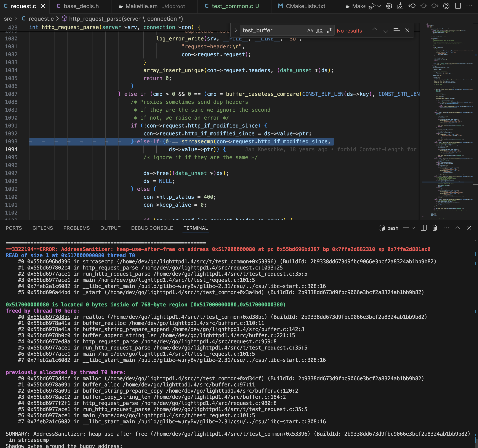The height and width of the screenshot is (448, 478).
Task: Click the Go Forward navigation arrow icon
Action: (435, 6)
